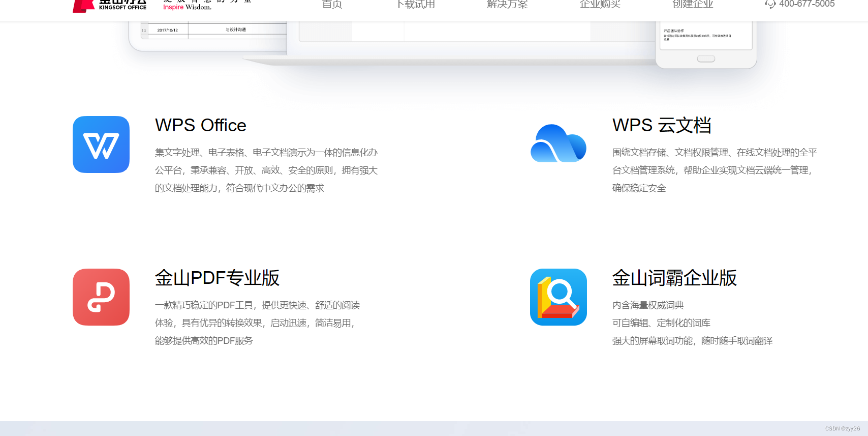Click the WPS cloud document icon
The width and height of the screenshot is (868, 436).
tap(559, 143)
